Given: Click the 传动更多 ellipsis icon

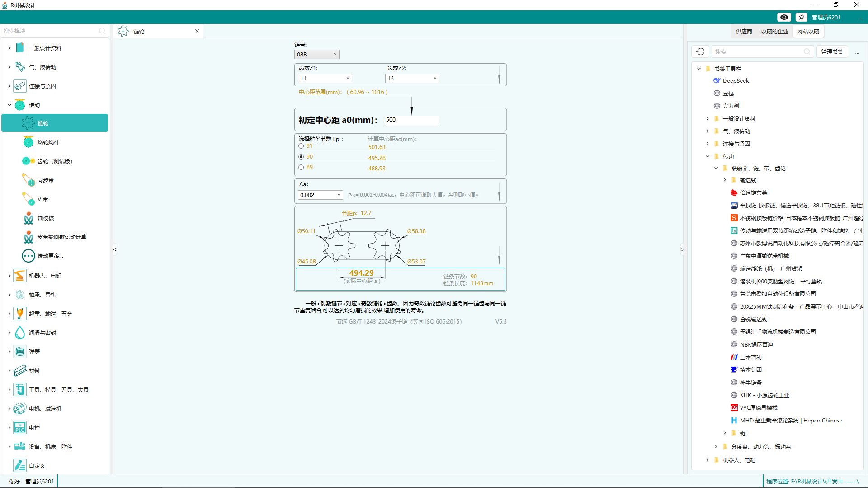Looking at the screenshot, I should coord(28,256).
